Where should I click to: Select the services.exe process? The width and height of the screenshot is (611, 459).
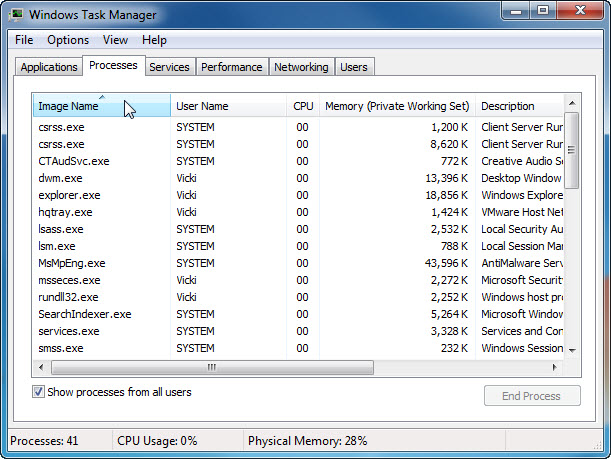tap(298, 331)
